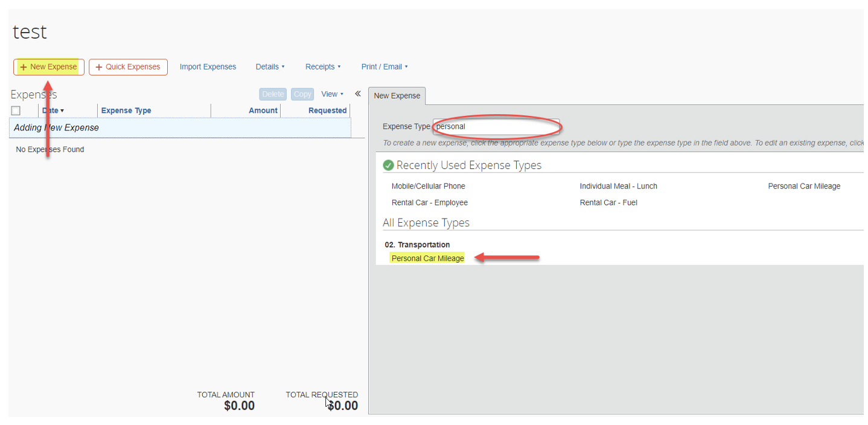This screenshot has width=868, height=425.
Task: Sort by Requested column header
Action: pos(327,110)
